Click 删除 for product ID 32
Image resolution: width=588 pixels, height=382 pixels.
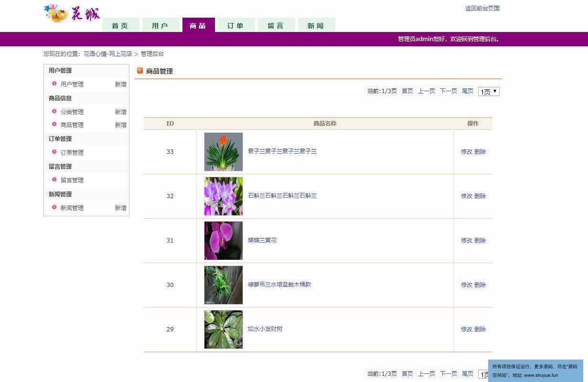click(x=480, y=196)
